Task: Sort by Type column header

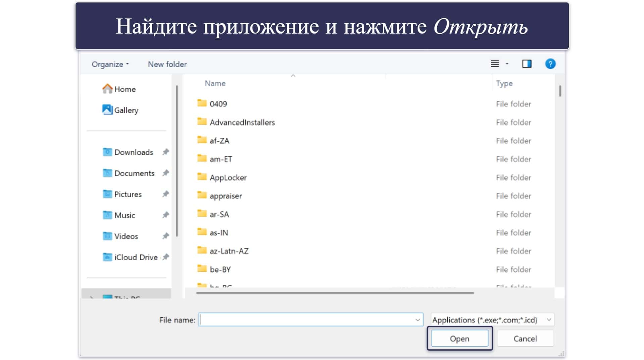Action: [x=504, y=84]
